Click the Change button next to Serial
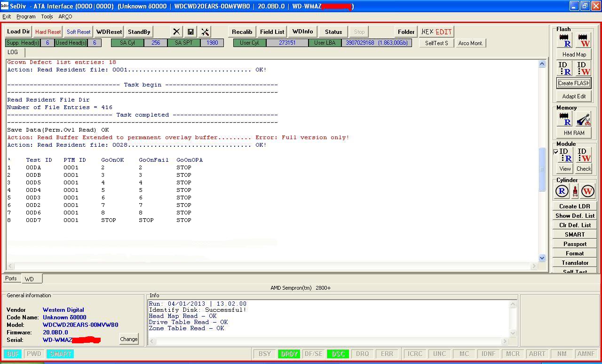The width and height of the screenshot is (602, 364). click(129, 339)
